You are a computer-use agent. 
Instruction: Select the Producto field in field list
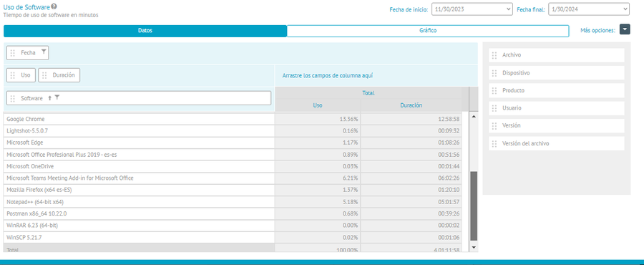pyautogui.click(x=557, y=90)
